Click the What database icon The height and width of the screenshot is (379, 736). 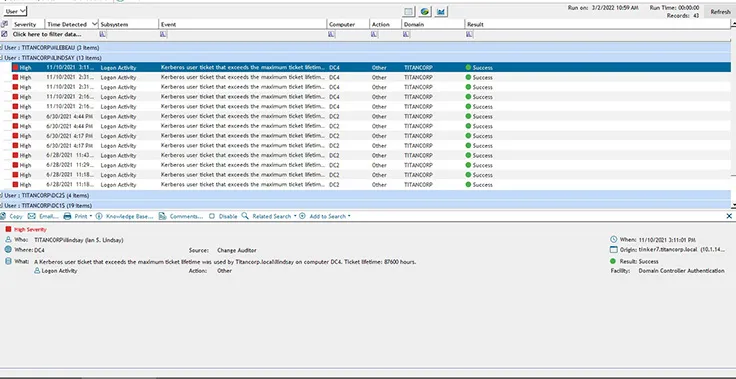click(x=8, y=261)
